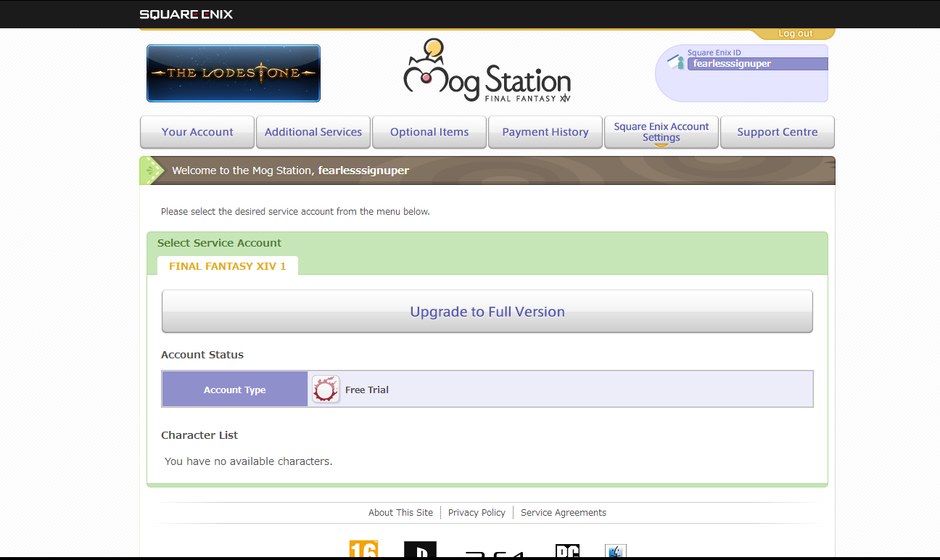
Task: Click the PS4 logo in the footer
Action: tap(495, 554)
